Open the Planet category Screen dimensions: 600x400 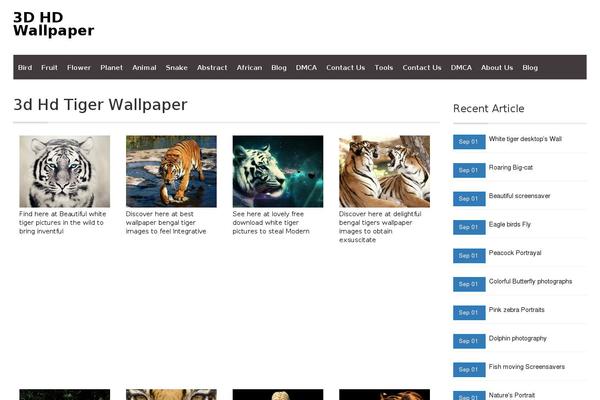[112, 68]
